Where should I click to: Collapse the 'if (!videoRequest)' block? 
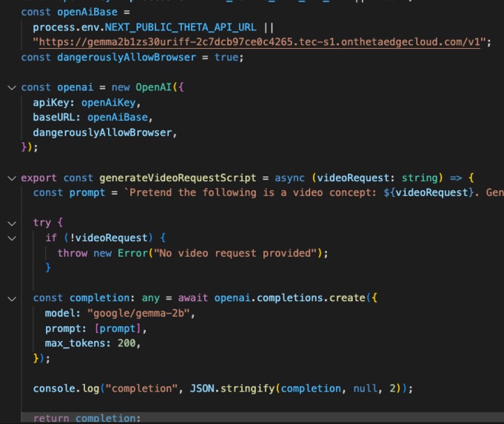click(12, 238)
